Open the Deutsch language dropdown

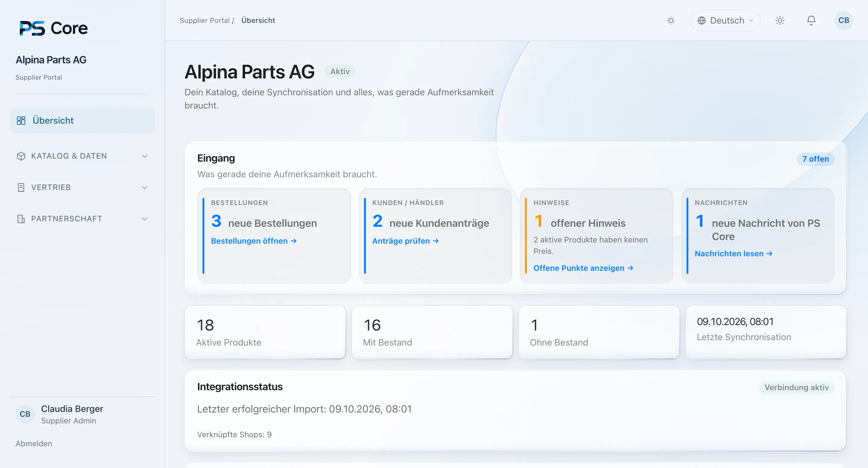725,21
